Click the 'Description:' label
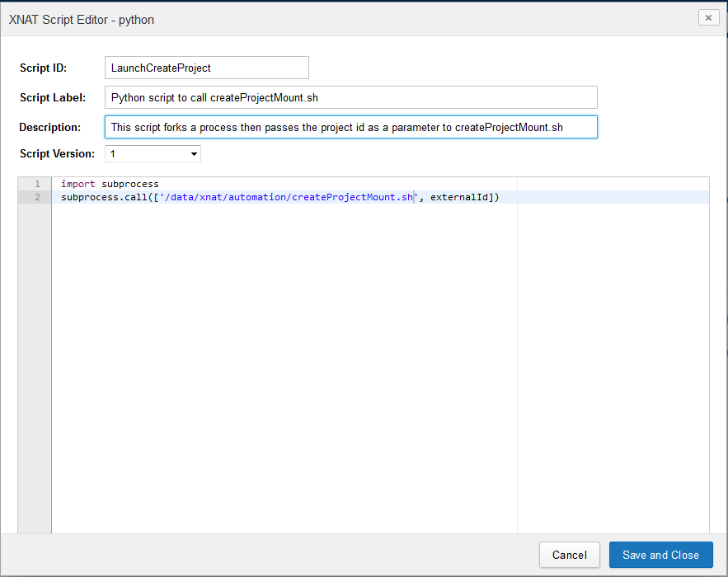Screen dimensions: 728x577 tap(50, 127)
